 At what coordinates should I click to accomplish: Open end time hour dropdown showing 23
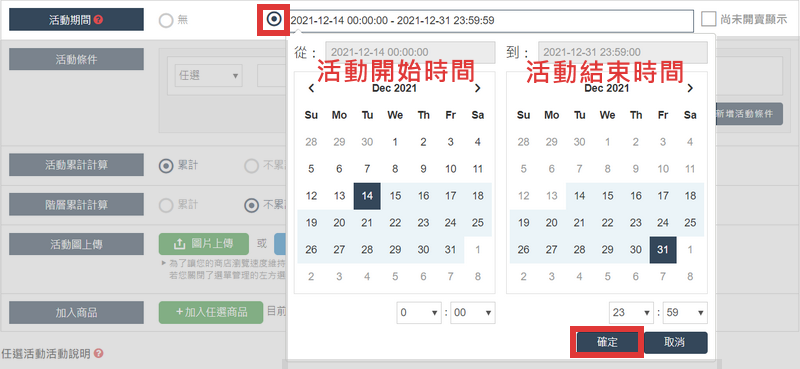coord(631,312)
